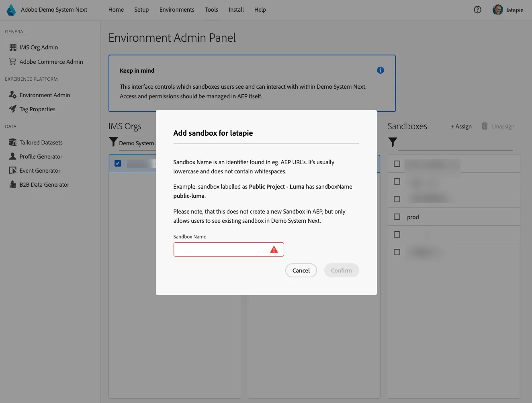This screenshot has width=532, height=403.
Task: Check the second sandbox checkbox in the list
Action: (397, 181)
